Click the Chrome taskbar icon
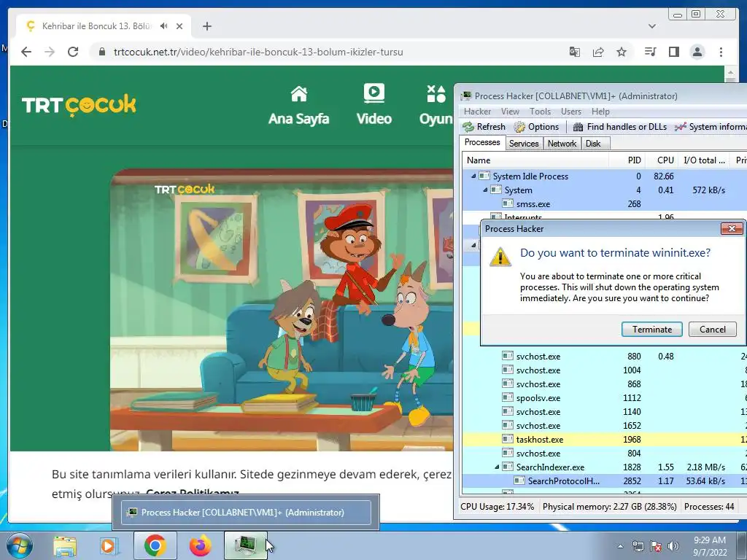Viewport: 747px width, 560px height. (x=155, y=545)
